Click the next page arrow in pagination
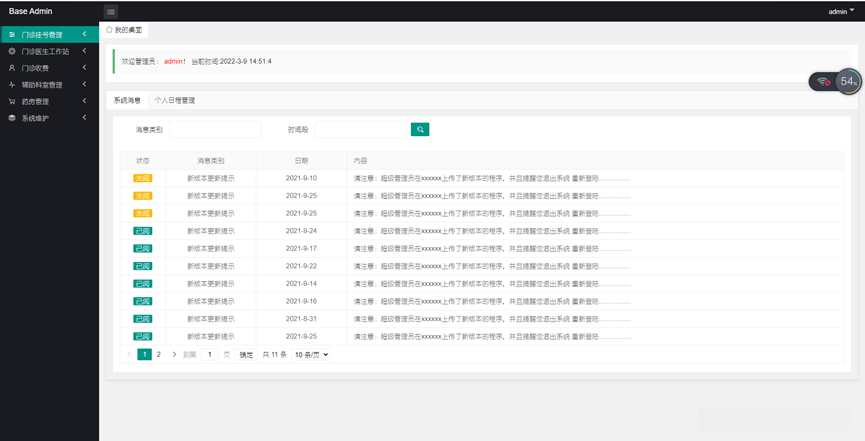 (174, 354)
